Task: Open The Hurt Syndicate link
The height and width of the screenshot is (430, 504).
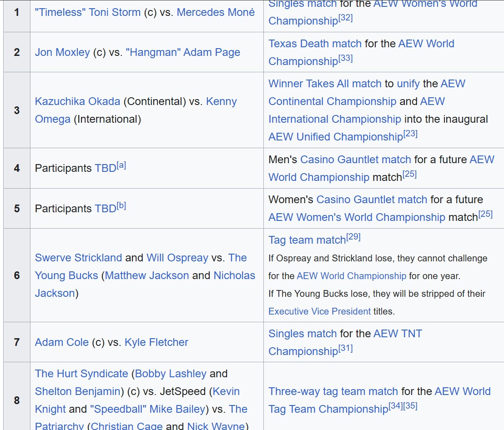Action: (81, 374)
